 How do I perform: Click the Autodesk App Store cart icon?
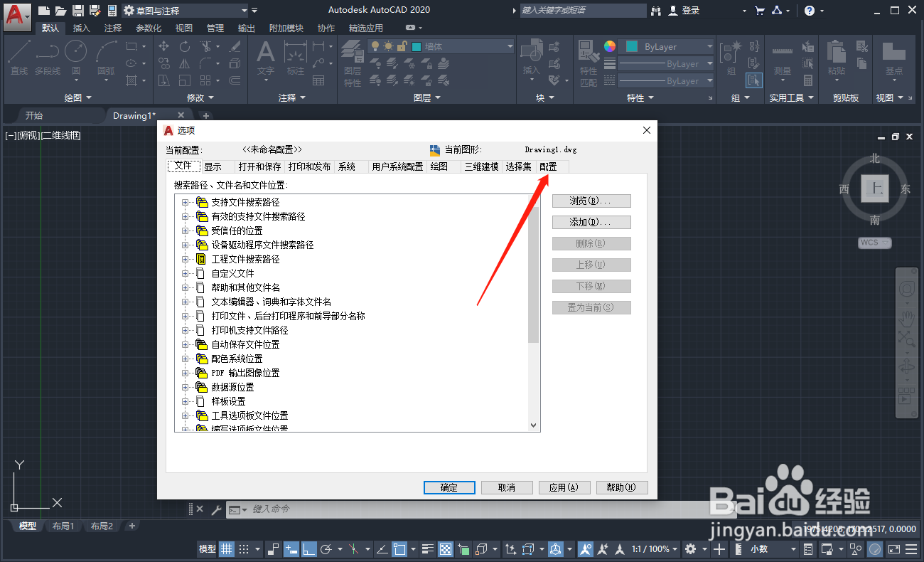[760, 11]
